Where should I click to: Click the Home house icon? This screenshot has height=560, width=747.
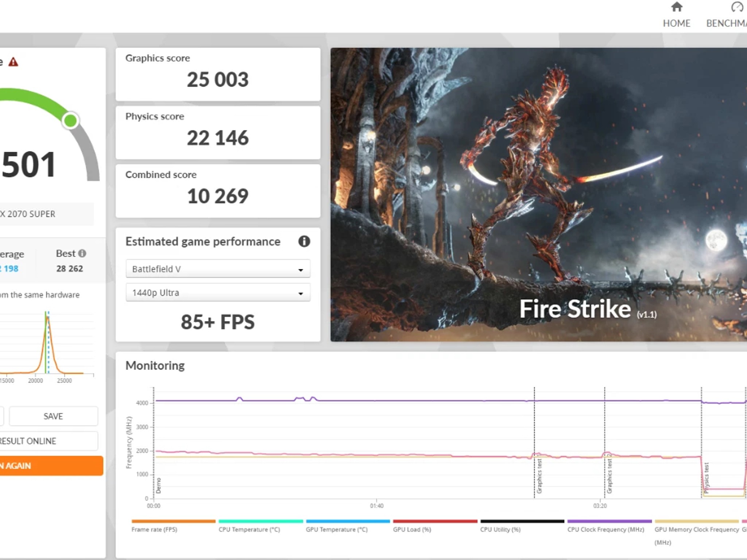coord(677,7)
